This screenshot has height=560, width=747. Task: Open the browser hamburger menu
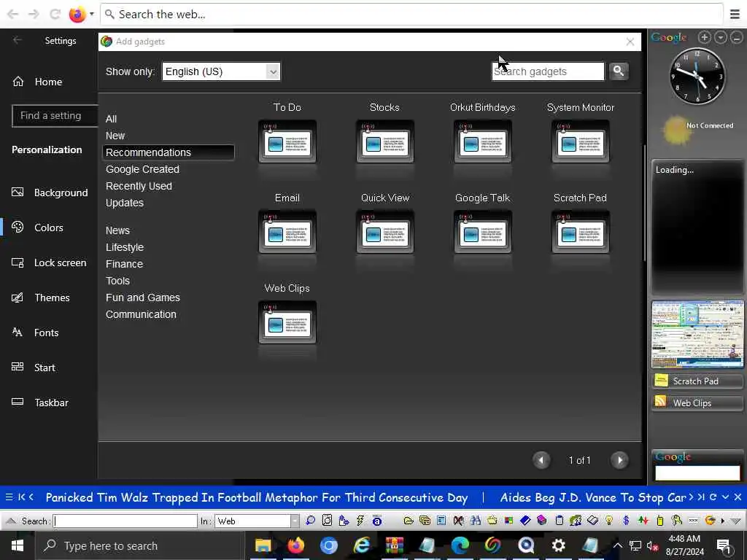pyautogui.click(x=735, y=15)
